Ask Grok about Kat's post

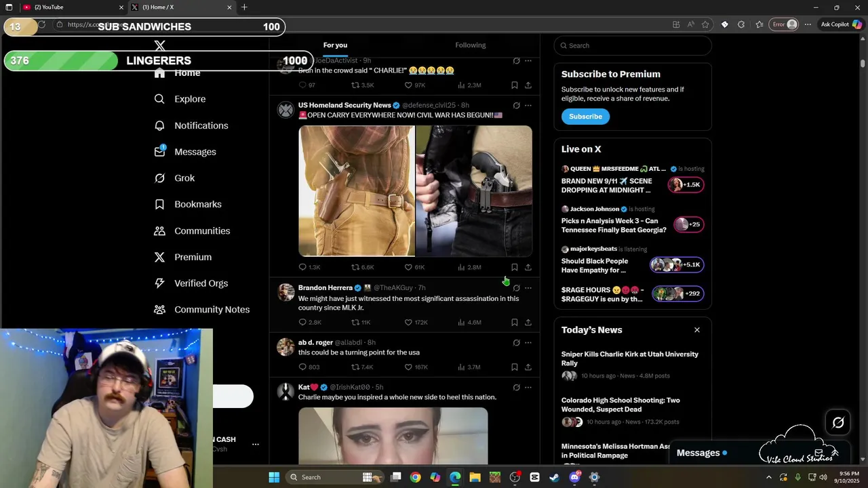click(516, 388)
